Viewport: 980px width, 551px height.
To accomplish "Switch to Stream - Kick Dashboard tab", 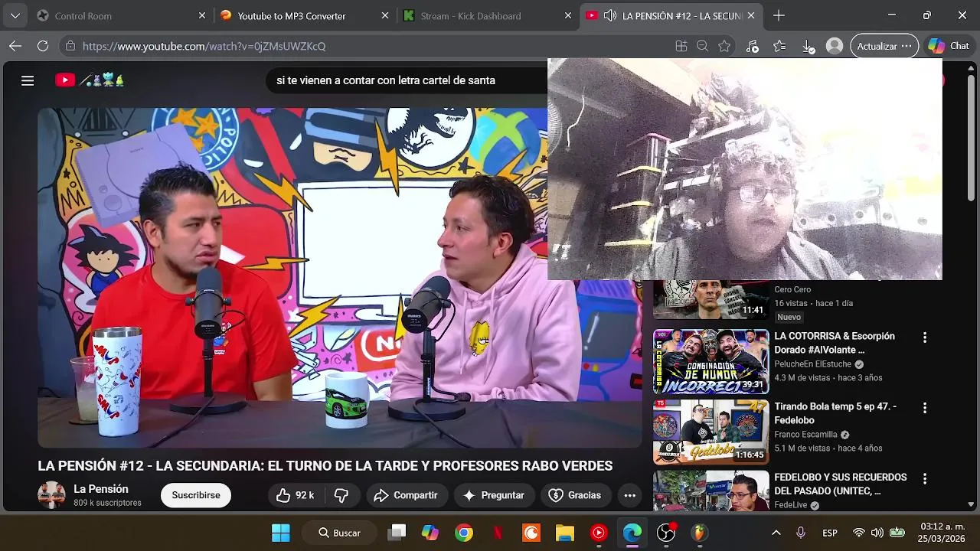I will (487, 15).
